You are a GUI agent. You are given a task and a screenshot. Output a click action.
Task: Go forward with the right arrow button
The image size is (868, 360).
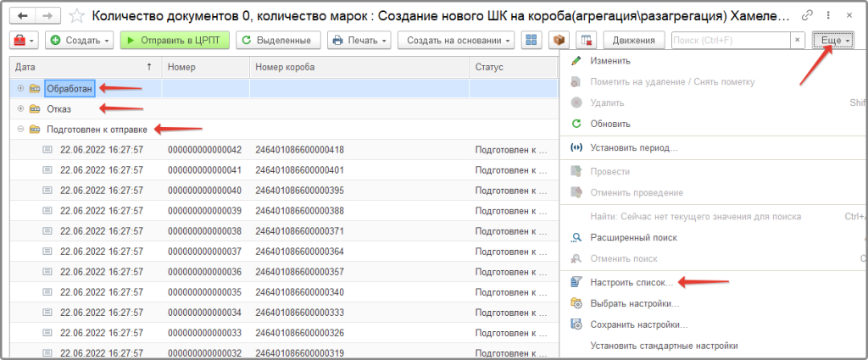pyautogui.click(x=47, y=16)
